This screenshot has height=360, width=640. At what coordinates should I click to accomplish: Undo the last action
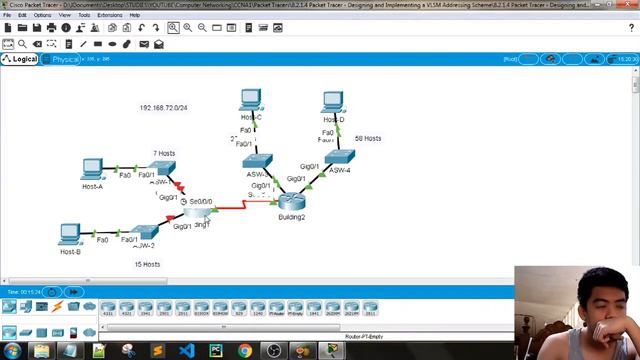coord(141,28)
